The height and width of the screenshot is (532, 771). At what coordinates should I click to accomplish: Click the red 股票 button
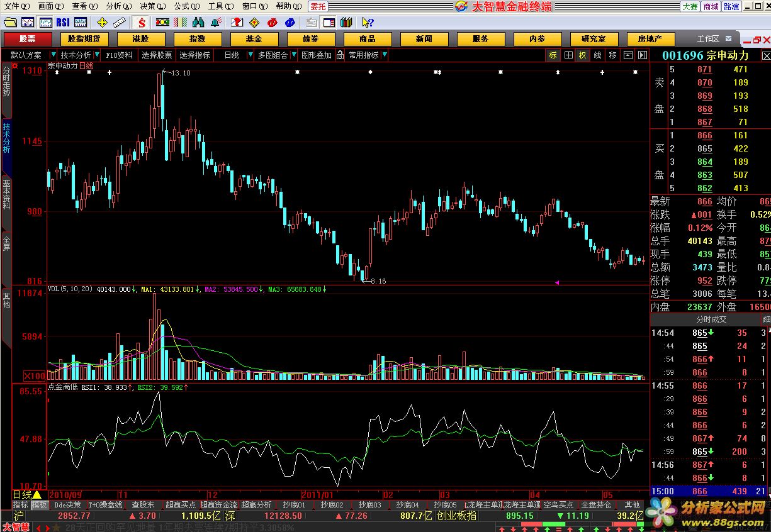[x=28, y=39]
